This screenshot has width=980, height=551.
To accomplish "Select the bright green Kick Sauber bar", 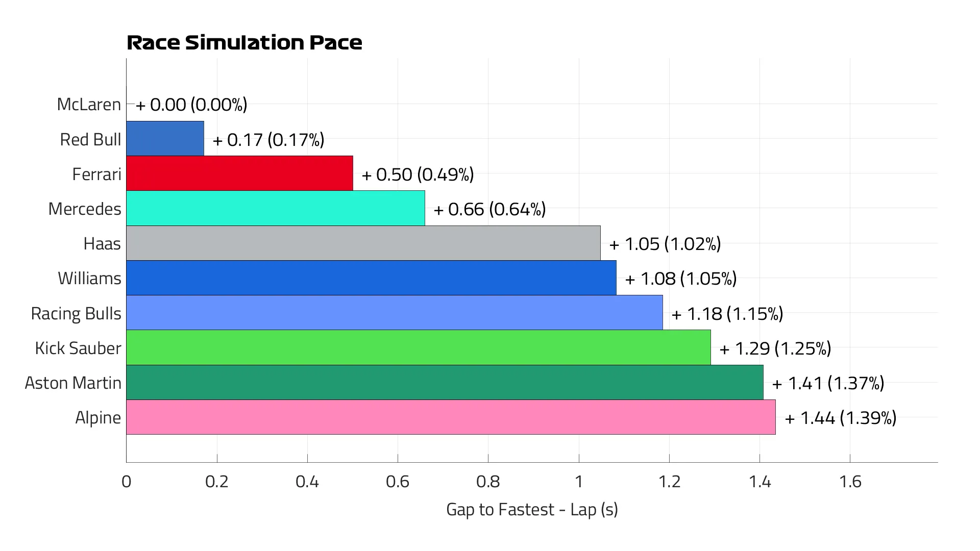I will click(419, 347).
